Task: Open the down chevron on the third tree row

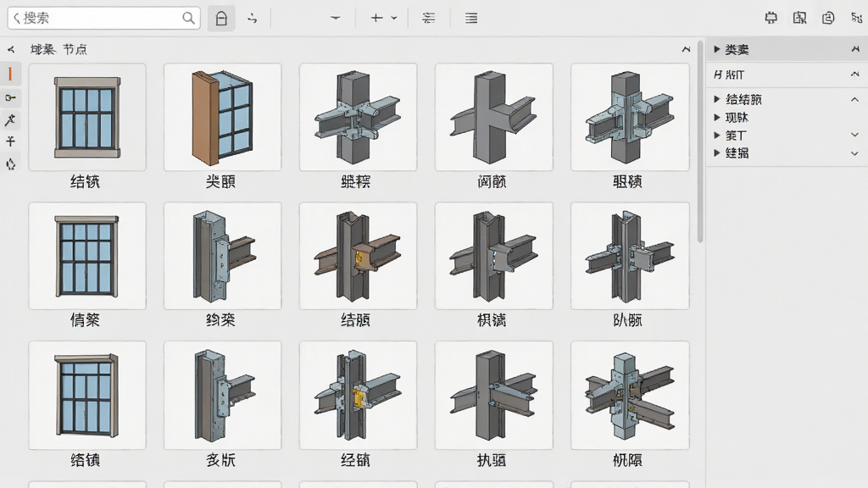Action: click(854, 135)
